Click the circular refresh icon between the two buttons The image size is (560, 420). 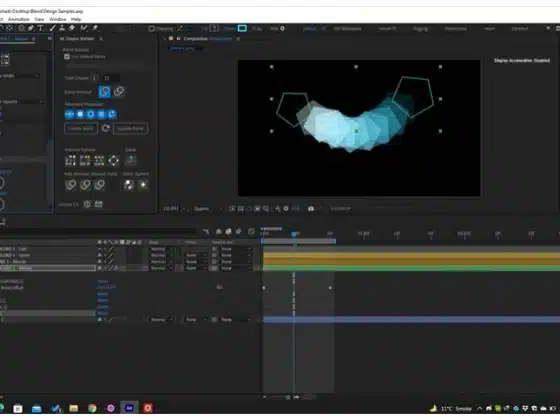pyautogui.click(x=105, y=128)
